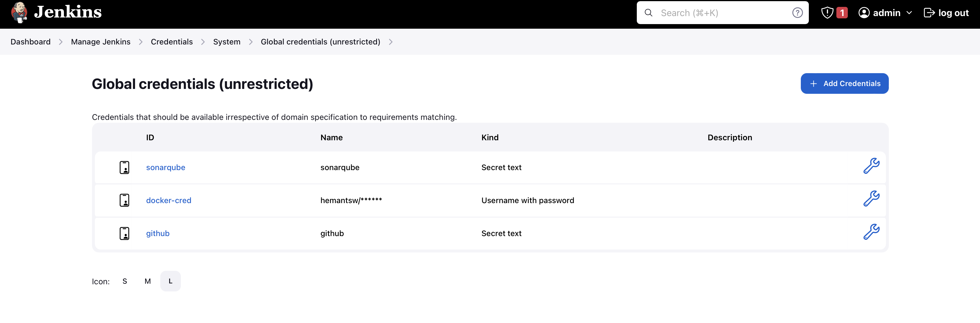
Task: Expand chevron after Global credentials breadcrumb
Action: click(391, 42)
